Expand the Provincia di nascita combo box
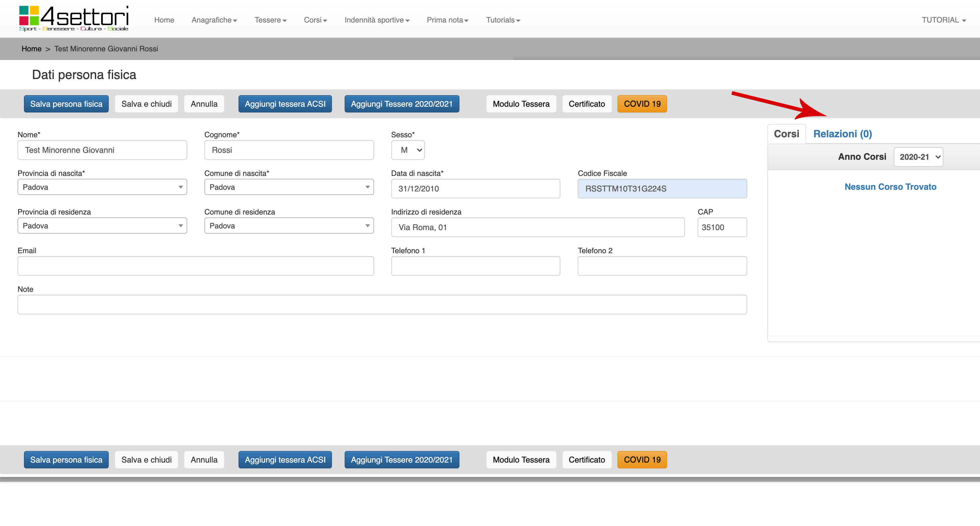 coord(102,187)
